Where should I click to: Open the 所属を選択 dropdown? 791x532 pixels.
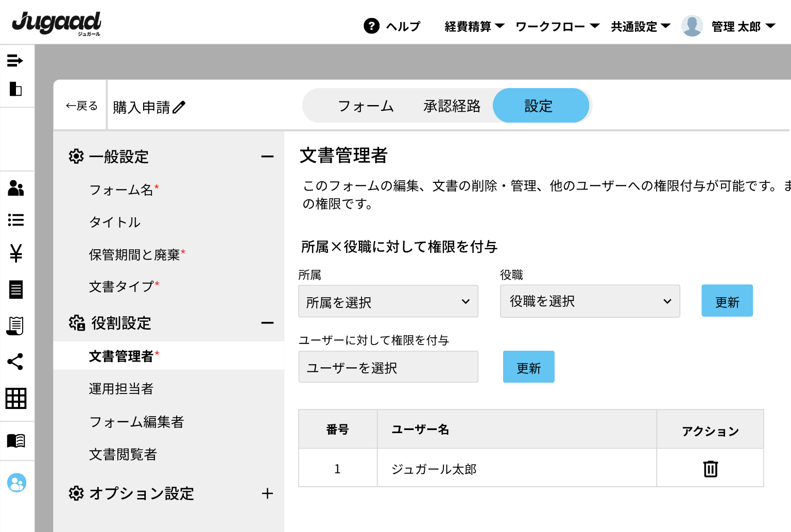point(388,301)
